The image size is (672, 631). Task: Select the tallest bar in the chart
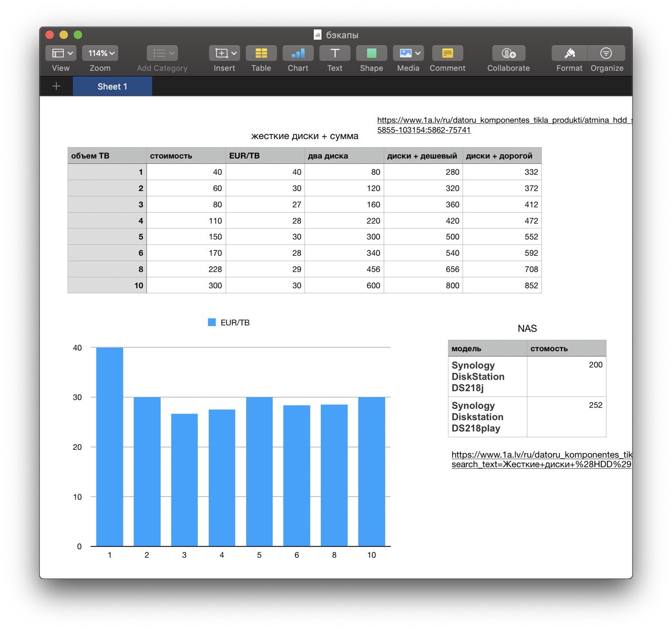click(x=110, y=447)
